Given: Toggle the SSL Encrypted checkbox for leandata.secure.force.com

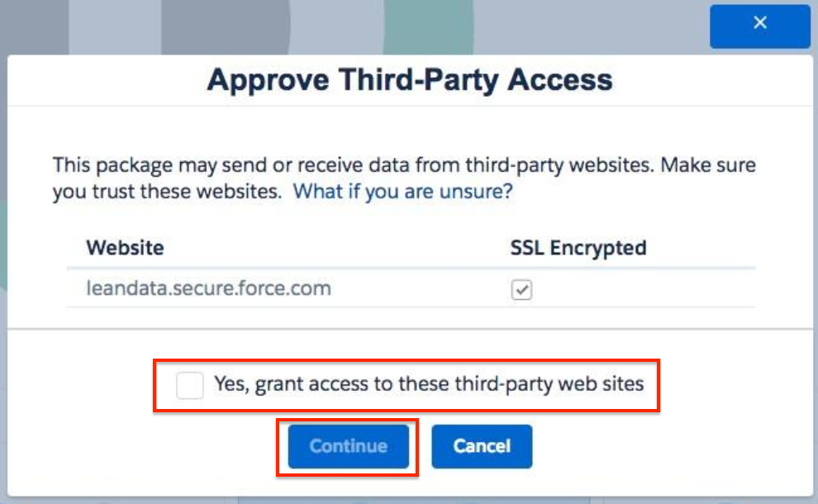Looking at the screenshot, I should [x=521, y=290].
